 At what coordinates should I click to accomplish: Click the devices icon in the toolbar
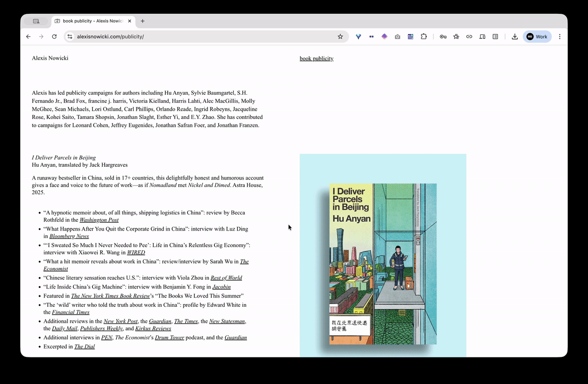pyautogui.click(x=482, y=36)
